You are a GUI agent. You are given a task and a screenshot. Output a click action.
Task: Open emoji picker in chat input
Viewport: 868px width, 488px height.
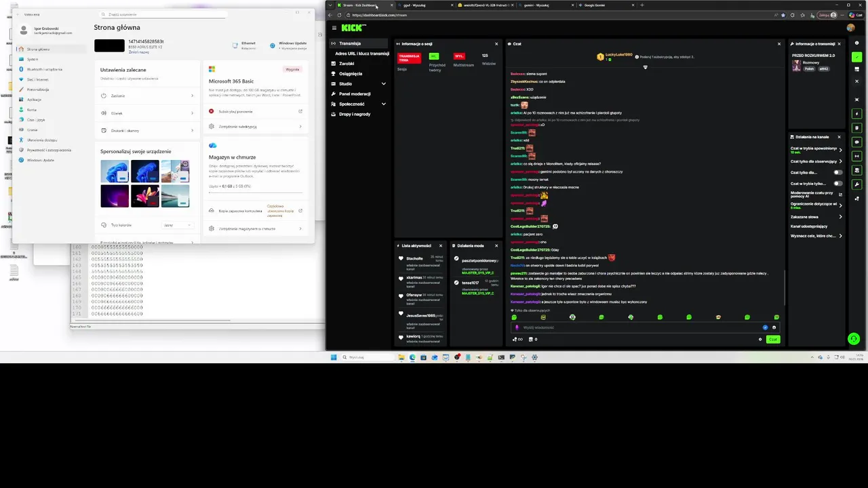[x=774, y=327]
